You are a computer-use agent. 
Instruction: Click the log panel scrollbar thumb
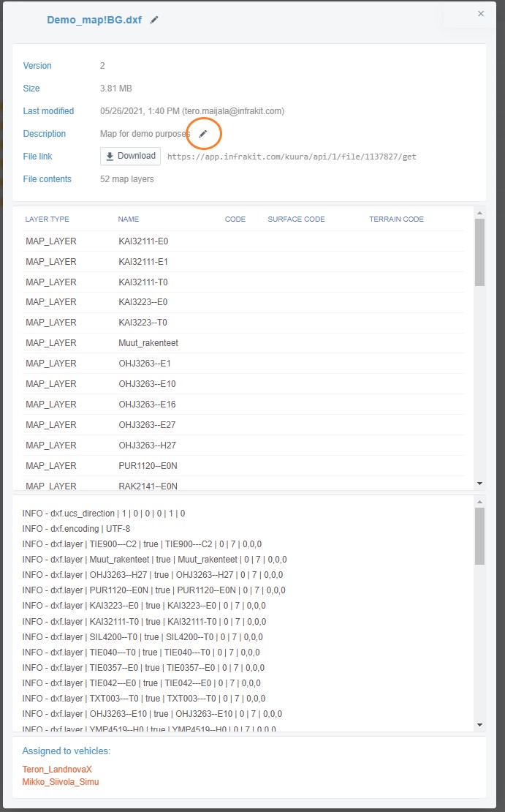tap(479, 536)
